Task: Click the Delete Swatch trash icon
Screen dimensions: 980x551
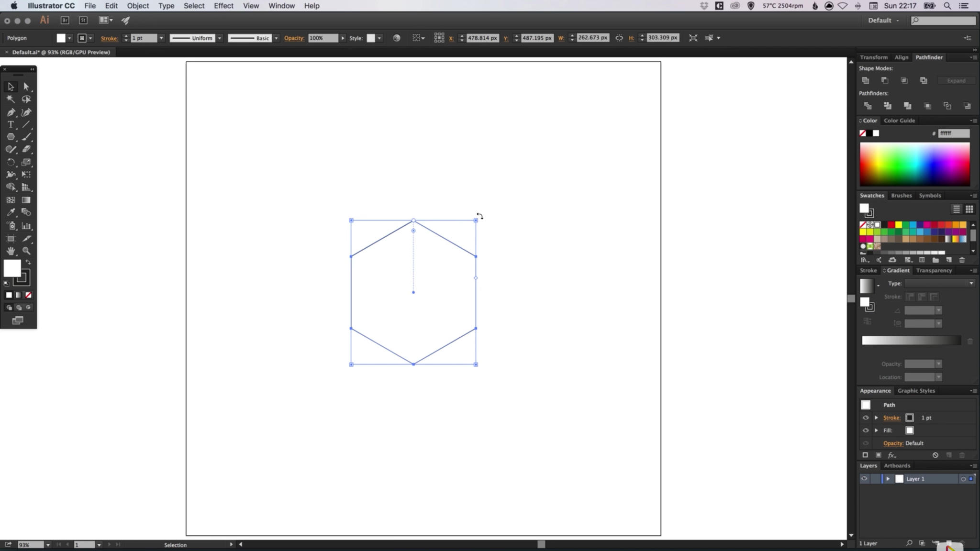Action: (962, 260)
